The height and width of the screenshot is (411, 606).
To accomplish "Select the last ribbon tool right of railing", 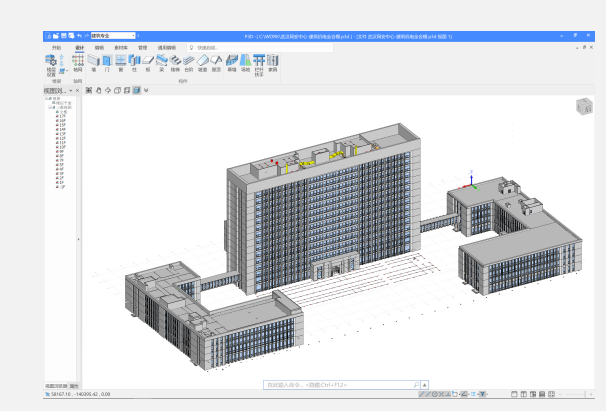I will (273, 63).
